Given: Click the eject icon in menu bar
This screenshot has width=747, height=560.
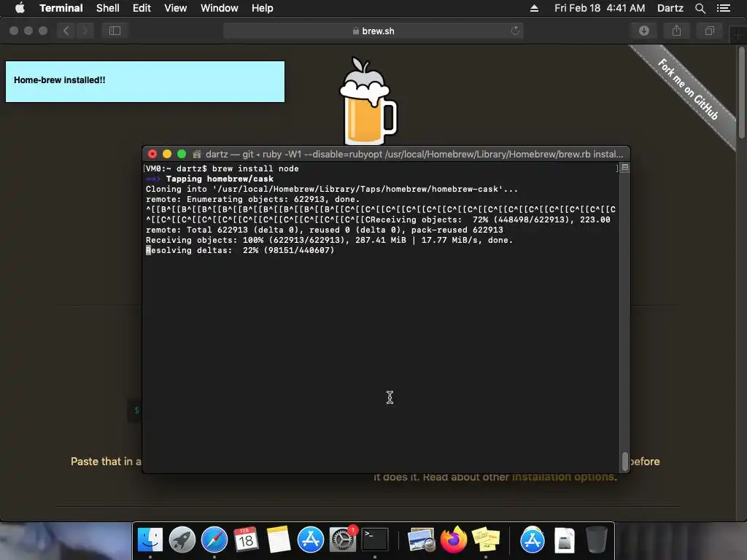Looking at the screenshot, I should (534, 8).
